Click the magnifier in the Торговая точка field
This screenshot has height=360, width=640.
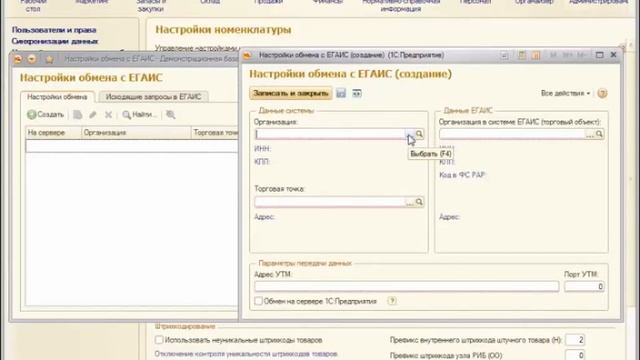419,202
